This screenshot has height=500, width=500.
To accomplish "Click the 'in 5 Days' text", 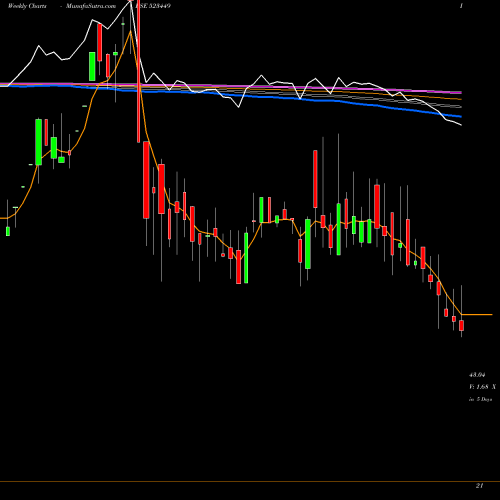I will [480, 399].
